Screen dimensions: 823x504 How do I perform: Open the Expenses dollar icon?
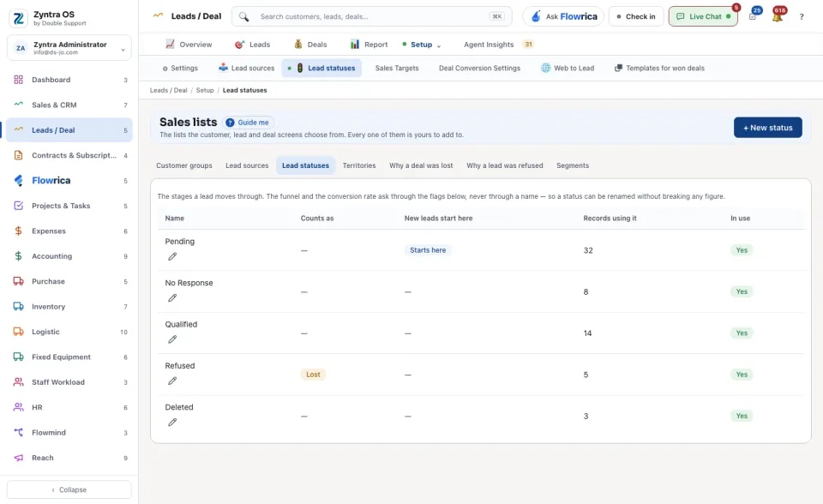[18, 231]
